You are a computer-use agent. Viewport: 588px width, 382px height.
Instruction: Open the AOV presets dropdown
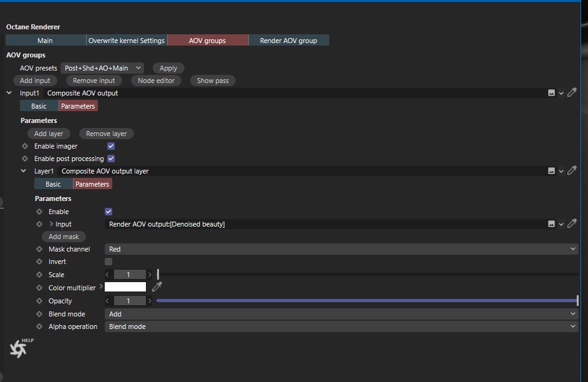coord(102,68)
